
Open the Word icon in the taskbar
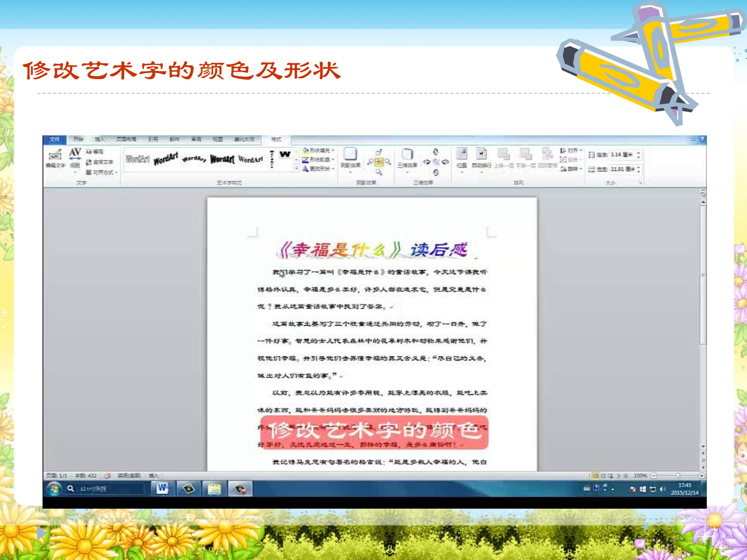coord(162,488)
